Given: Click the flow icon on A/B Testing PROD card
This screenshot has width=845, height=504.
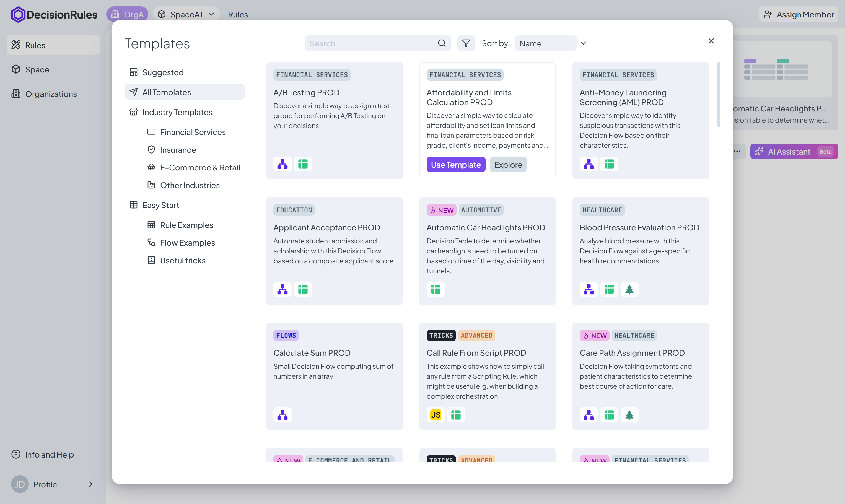Looking at the screenshot, I should (282, 164).
